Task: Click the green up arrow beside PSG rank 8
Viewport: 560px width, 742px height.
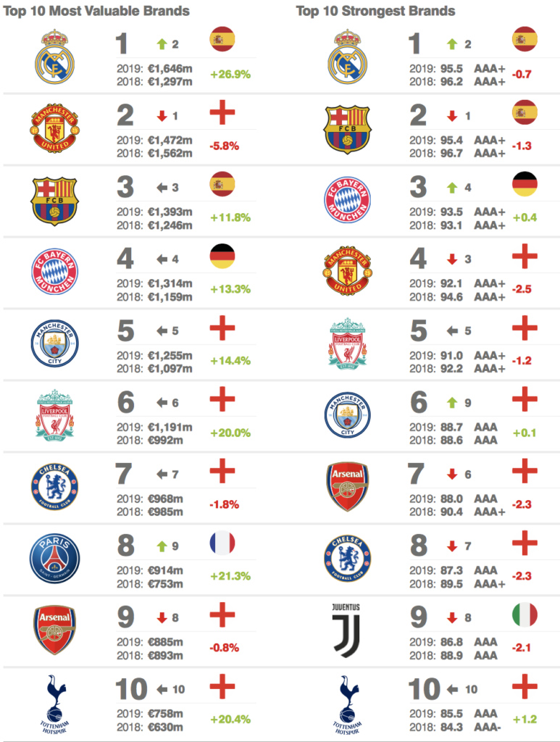Action: click(x=162, y=546)
